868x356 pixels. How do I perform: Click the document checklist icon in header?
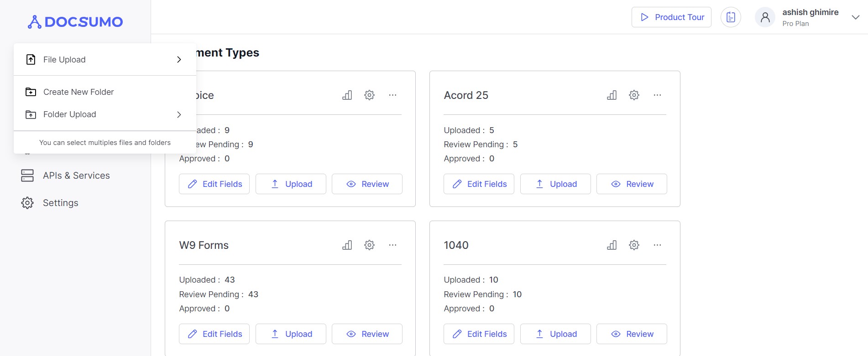[731, 17]
